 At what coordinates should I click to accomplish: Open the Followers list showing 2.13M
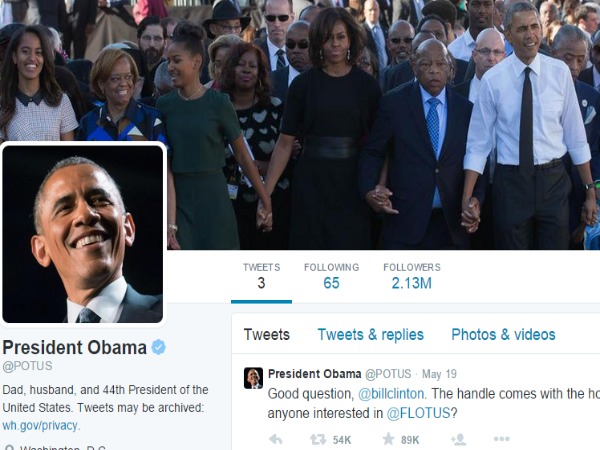coord(412,276)
